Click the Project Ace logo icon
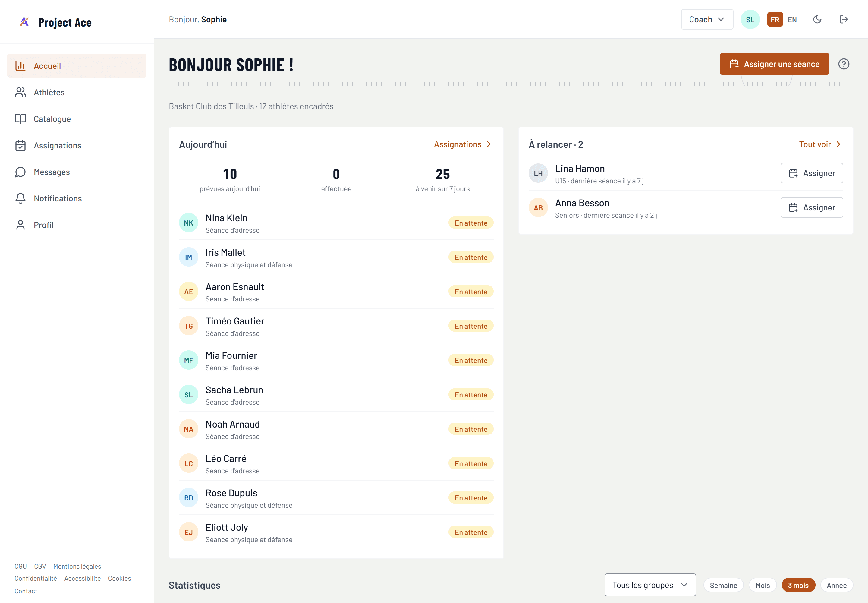This screenshot has height=603, width=868. (x=24, y=22)
